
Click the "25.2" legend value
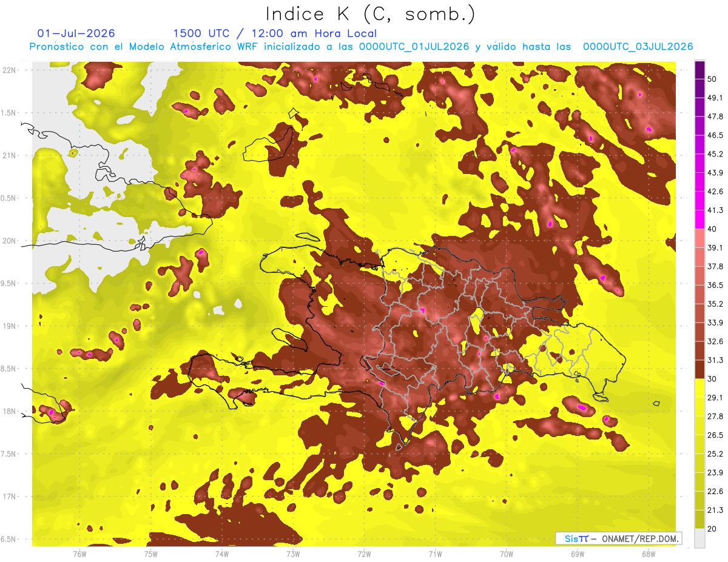[x=715, y=454]
